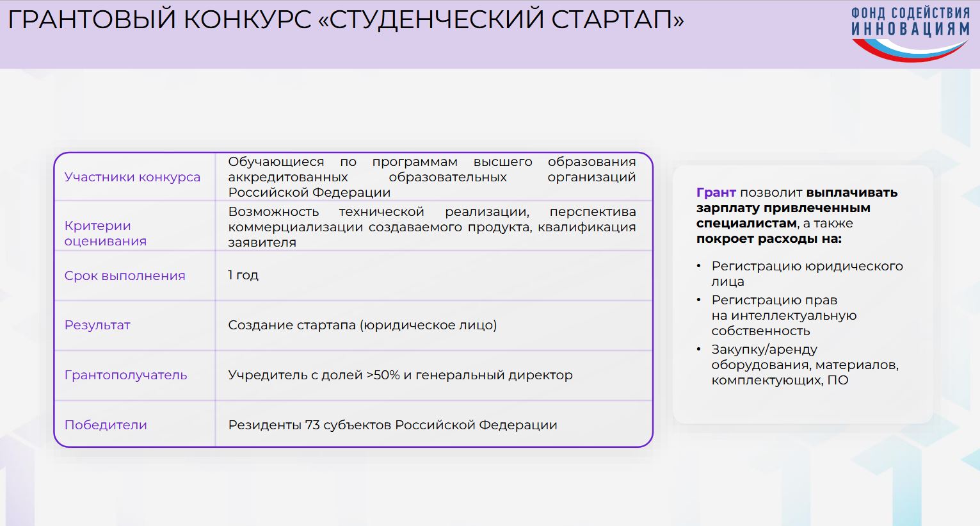Click the bullet "Закупку/аренду оборудования"
This screenshot has height=526, width=980.
click(805, 365)
